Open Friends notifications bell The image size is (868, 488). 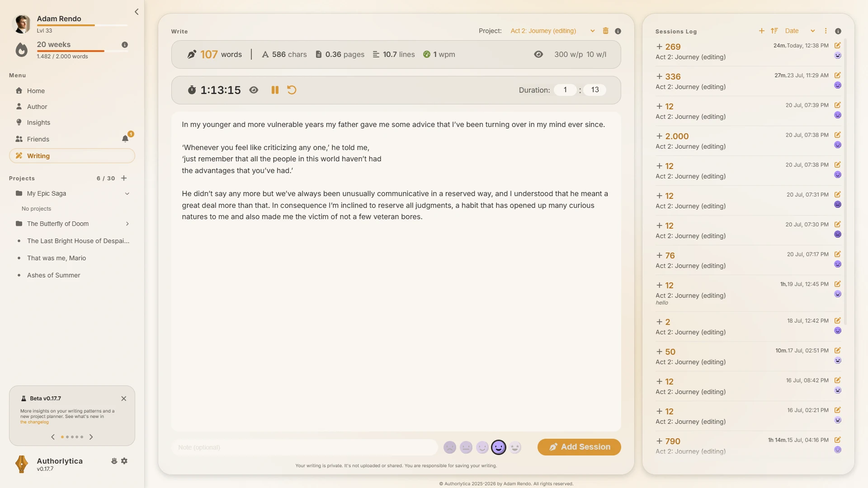point(125,139)
